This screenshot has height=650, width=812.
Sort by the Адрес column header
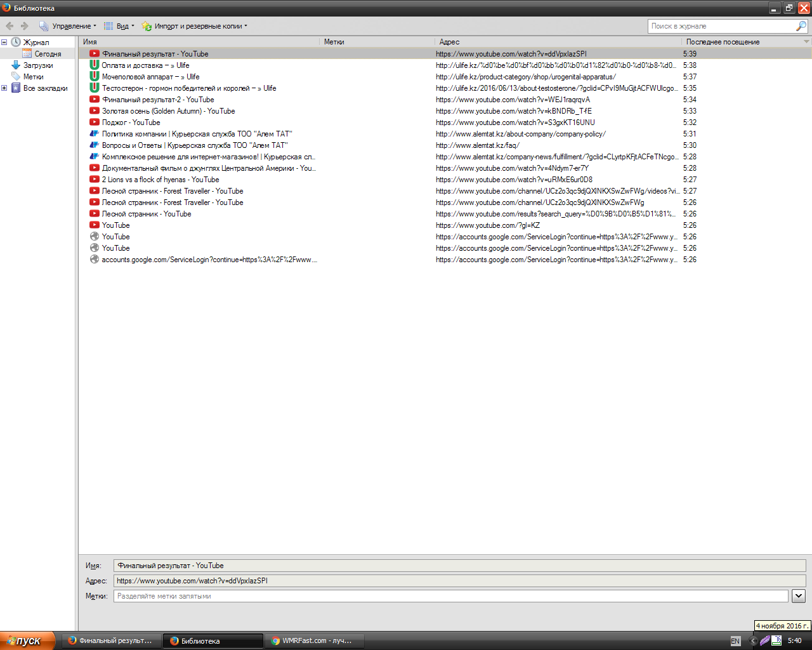[x=558, y=42]
